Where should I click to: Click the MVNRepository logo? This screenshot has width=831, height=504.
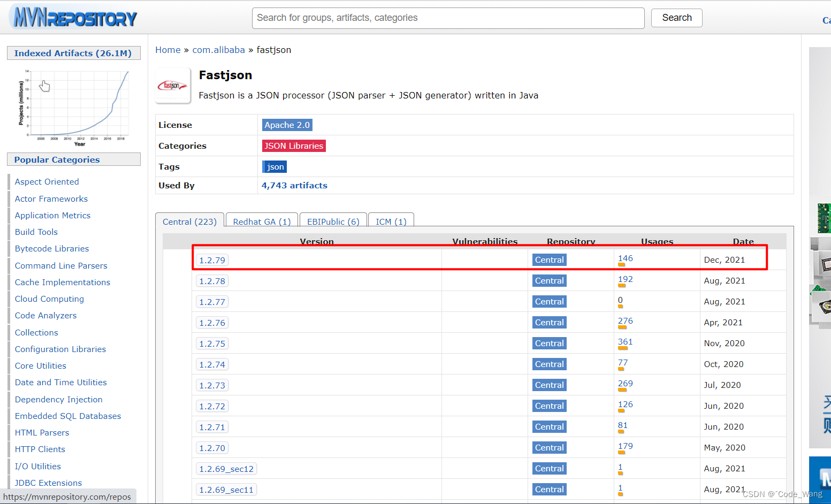coord(74,18)
